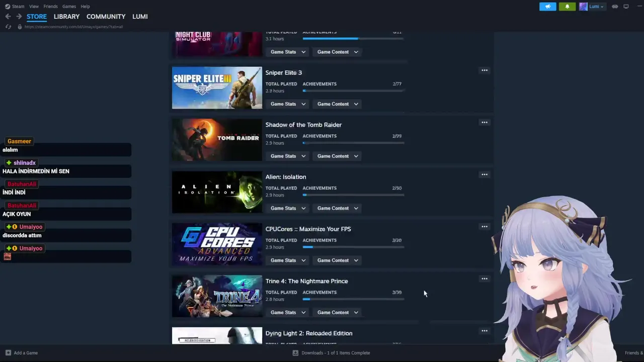Click the Downloads status icon
The height and width of the screenshot is (362, 644).
pos(295,353)
